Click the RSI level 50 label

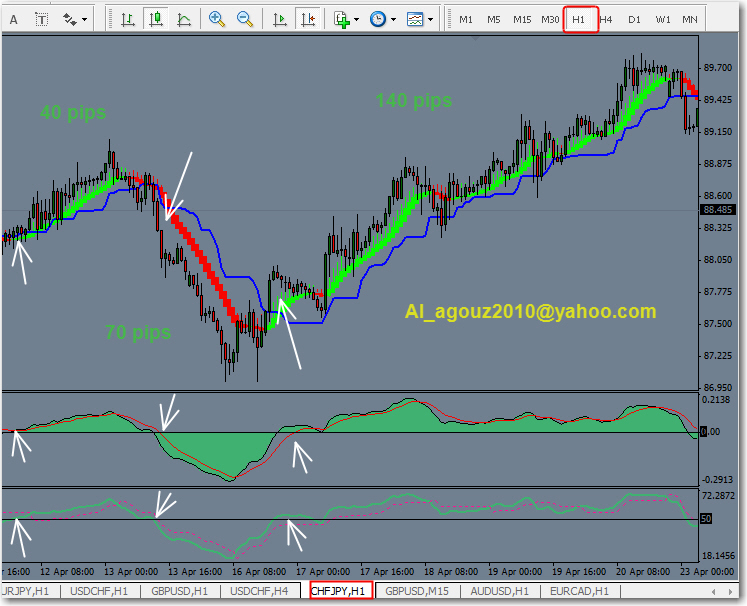pyautogui.click(x=706, y=519)
